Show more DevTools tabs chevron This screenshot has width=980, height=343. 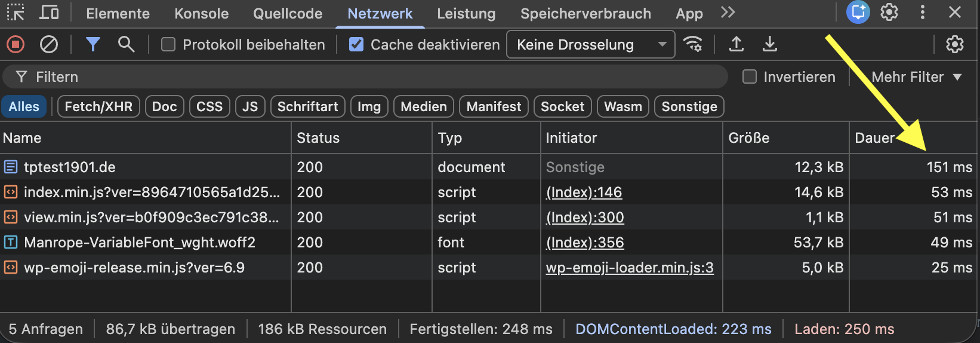pos(728,13)
